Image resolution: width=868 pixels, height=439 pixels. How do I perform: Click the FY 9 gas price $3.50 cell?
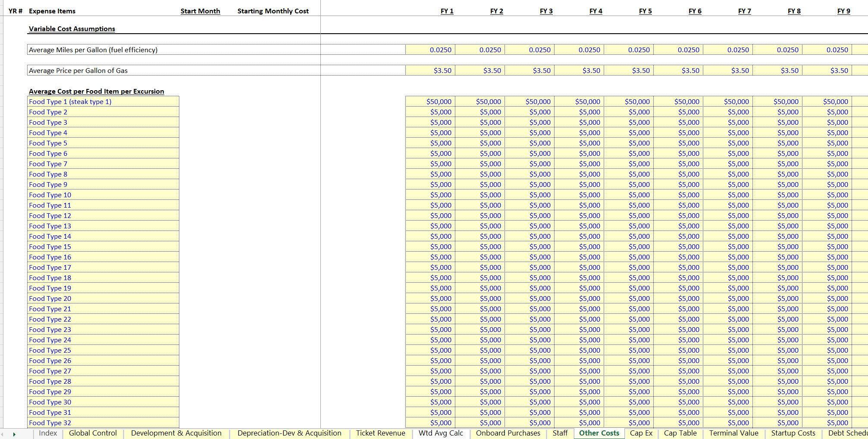pos(827,70)
